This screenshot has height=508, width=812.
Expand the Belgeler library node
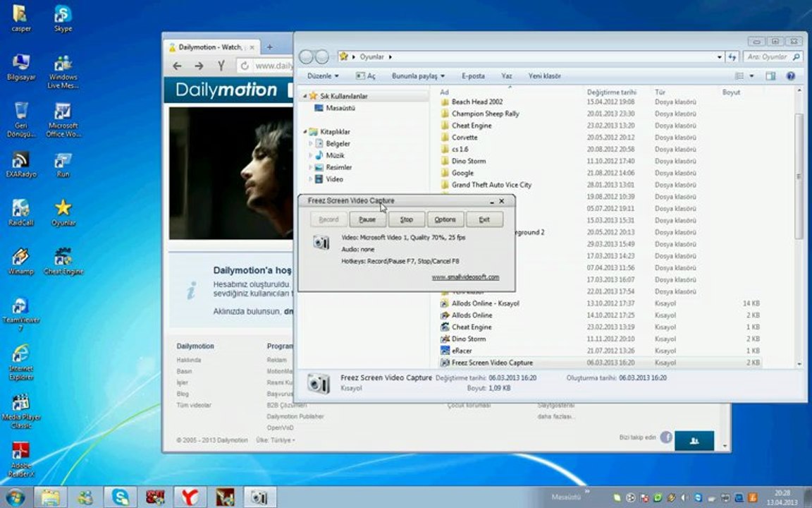click(x=310, y=144)
